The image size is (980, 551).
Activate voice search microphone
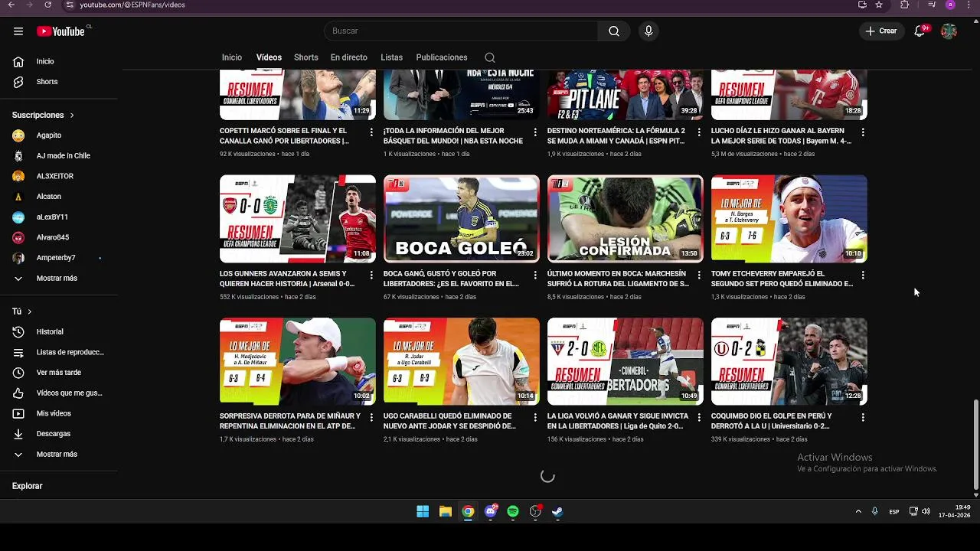pyautogui.click(x=648, y=31)
